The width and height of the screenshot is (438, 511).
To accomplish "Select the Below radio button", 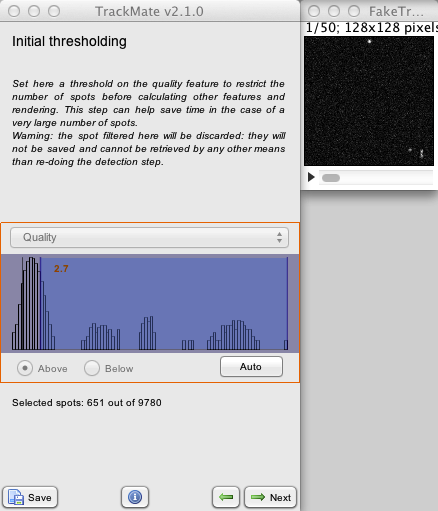I will (92, 368).
